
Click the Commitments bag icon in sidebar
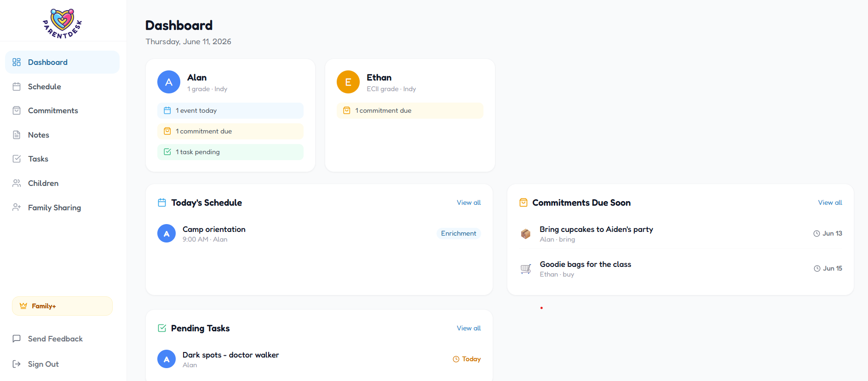click(17, 110)
